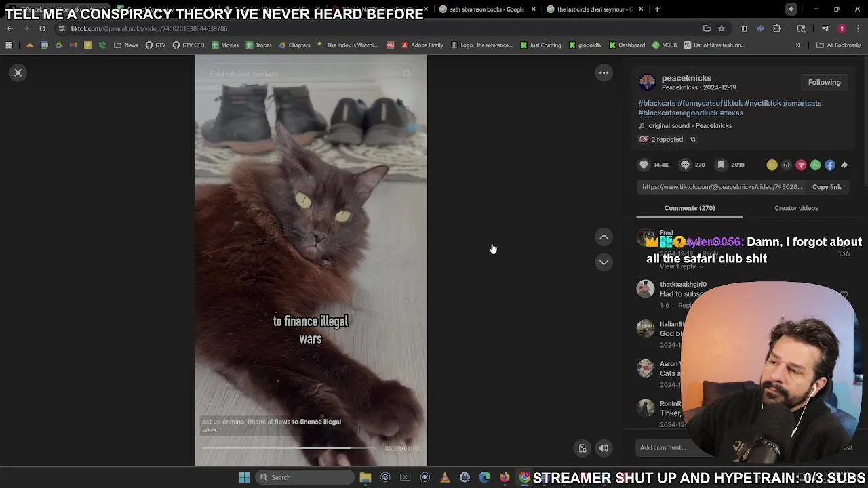Switch to the Creator videos tab
The height and width of the screenshot is (488, 868).
pyautogui.click(x=796, y=208)
